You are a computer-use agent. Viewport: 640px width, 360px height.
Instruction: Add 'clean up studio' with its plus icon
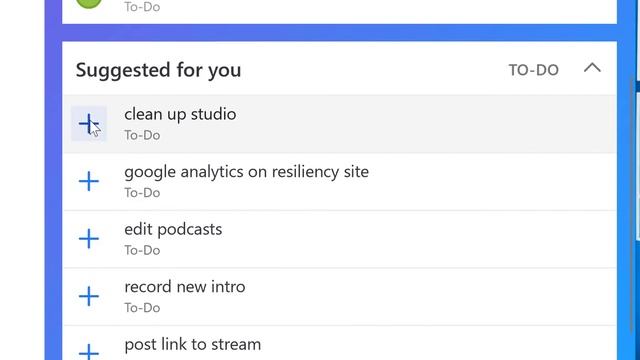(89, 124)
